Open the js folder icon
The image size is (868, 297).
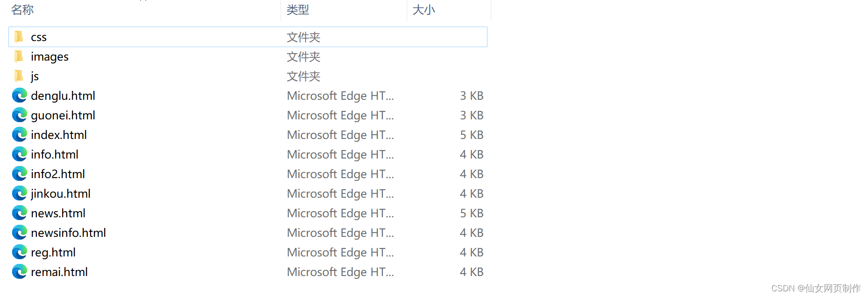coord(19,76)
